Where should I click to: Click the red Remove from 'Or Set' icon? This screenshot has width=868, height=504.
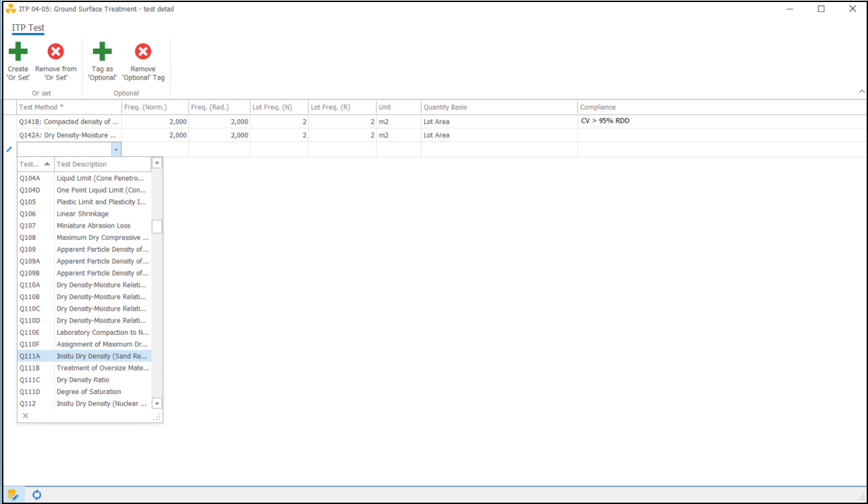(55, 51)
